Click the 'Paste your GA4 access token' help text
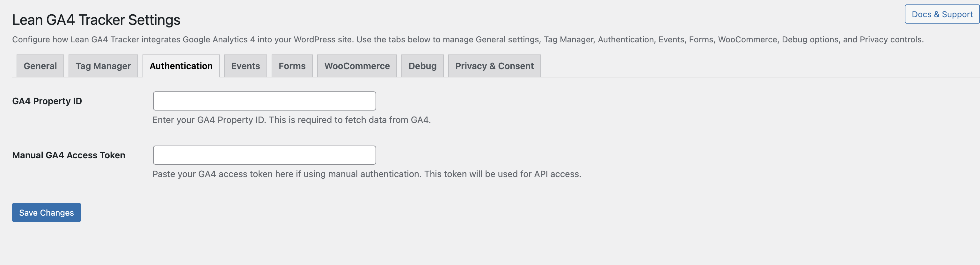Screen dimensions: 980x265 [367, 174]
